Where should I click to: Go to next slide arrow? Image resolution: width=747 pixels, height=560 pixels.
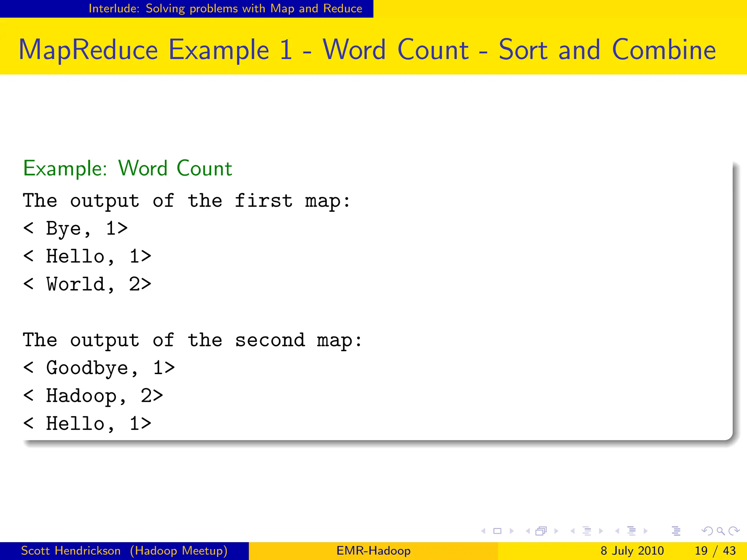[x=512, y=531]
